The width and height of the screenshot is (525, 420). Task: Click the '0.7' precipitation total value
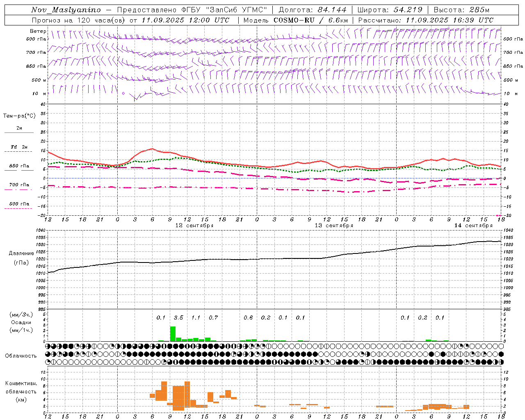tap(213, 318)
